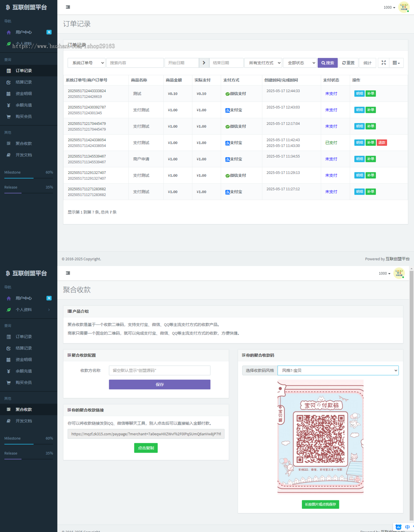Click the fullscreen expand icon in order toolbar
Screen dimensions: 414x532
[x=384, y=63]
